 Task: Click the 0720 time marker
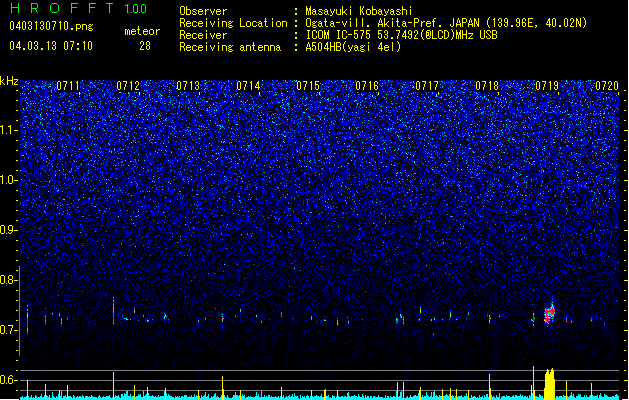click(607, 86)
